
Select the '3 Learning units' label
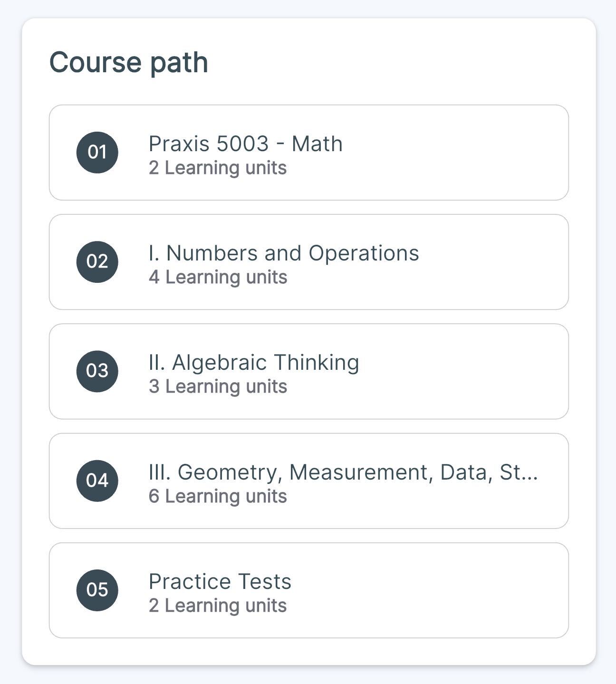point(218,386)
